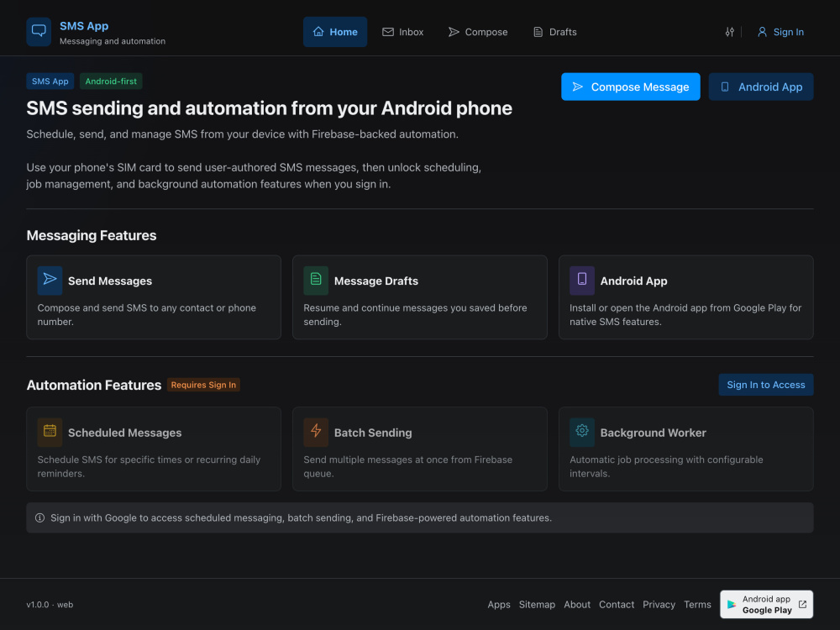Viewport: 840px width, 630px height.
Task: Visit the About footer link
Action: click(x=577, y=604)
